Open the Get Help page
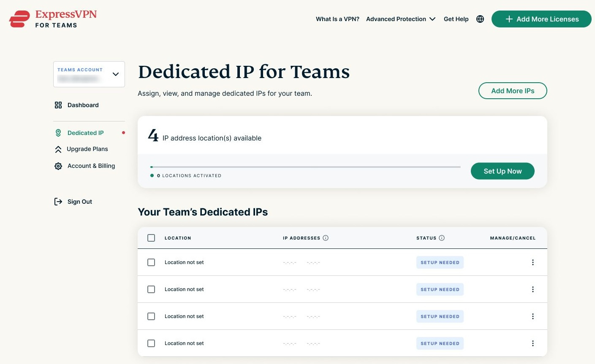595x364 pixels. click(x=456, y=19)
